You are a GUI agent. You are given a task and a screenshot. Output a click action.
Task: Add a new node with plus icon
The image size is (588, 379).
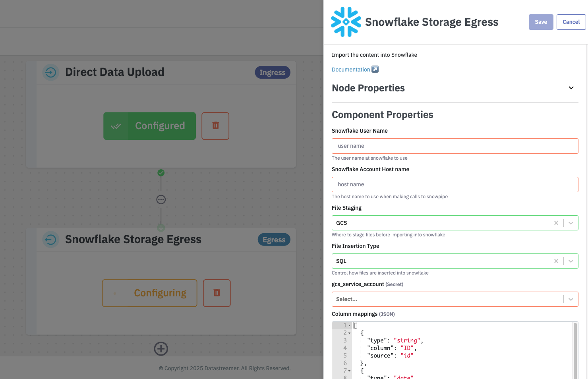(x=161, y=349)
